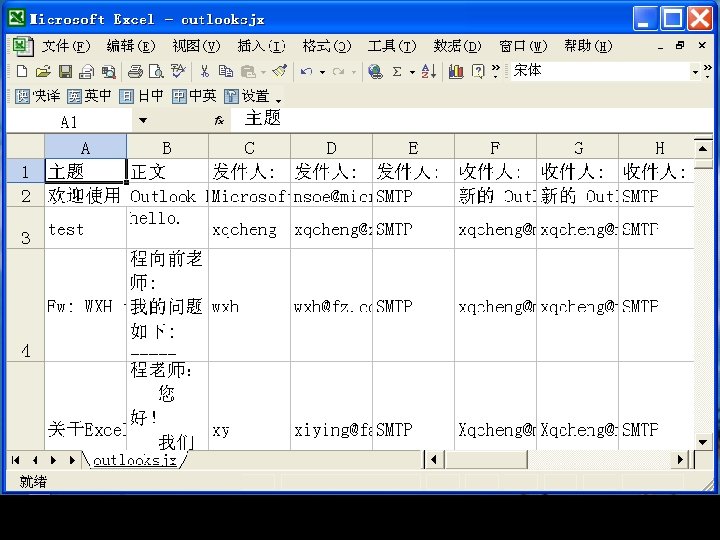Select row 3 header
This screenshot has width=720, height=540.
pyautogui.click(x=25, y=228)
